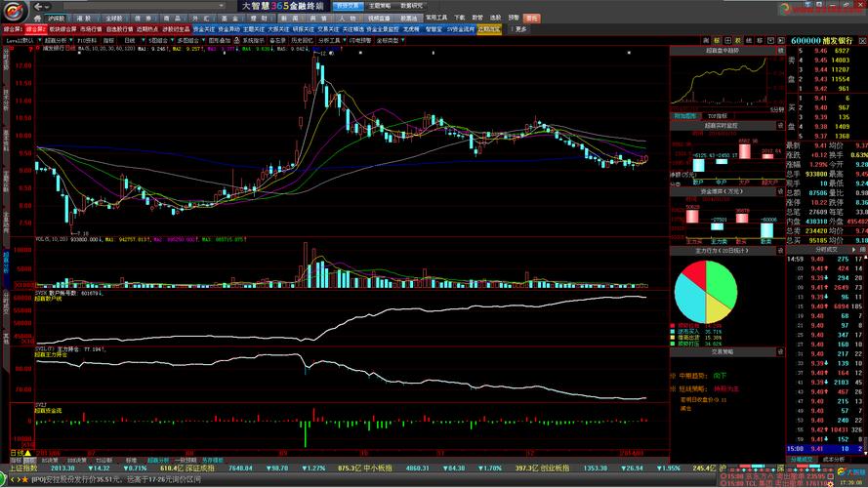This screenshot has height=488, width=868.
Task: Switch to the 基金 tab
Action: [x=229, y=19]
